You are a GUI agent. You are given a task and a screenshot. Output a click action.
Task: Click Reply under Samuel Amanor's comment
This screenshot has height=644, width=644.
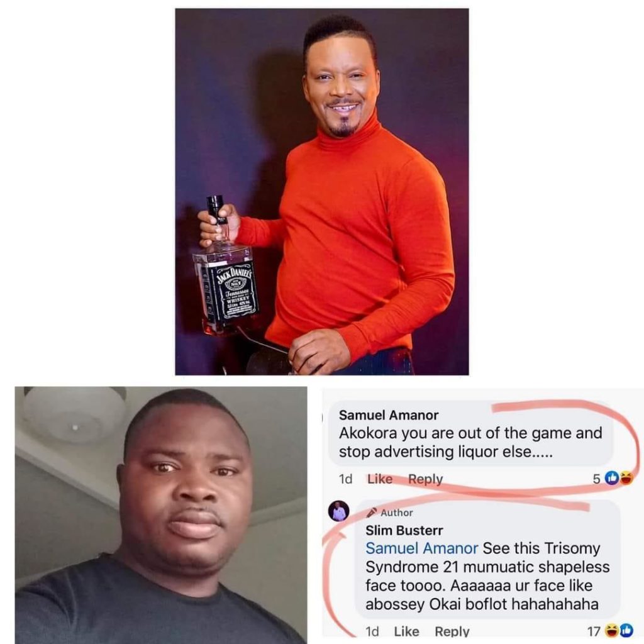click(x=426, y=479)
